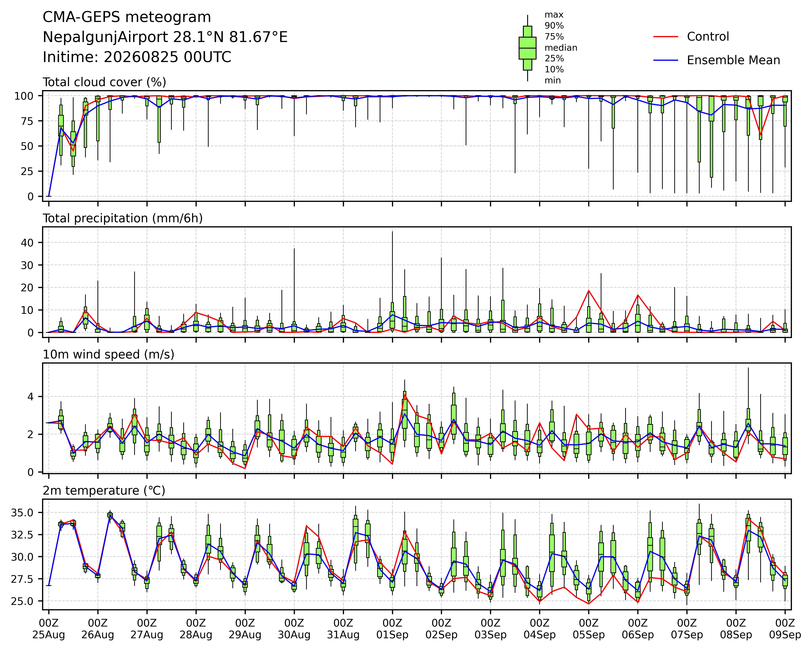The image size is (812, 651).
Task: Click the 2m temperature panel title
Action: point(104,491)
